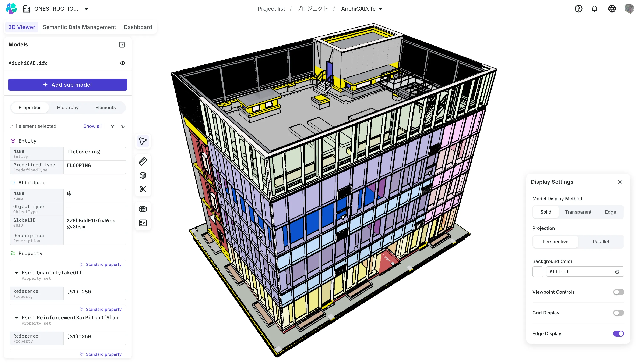The image size is (640, 364).
Task: Open the ONESTRUCTIO organization dropdown
Action: (x=86, y=9)
